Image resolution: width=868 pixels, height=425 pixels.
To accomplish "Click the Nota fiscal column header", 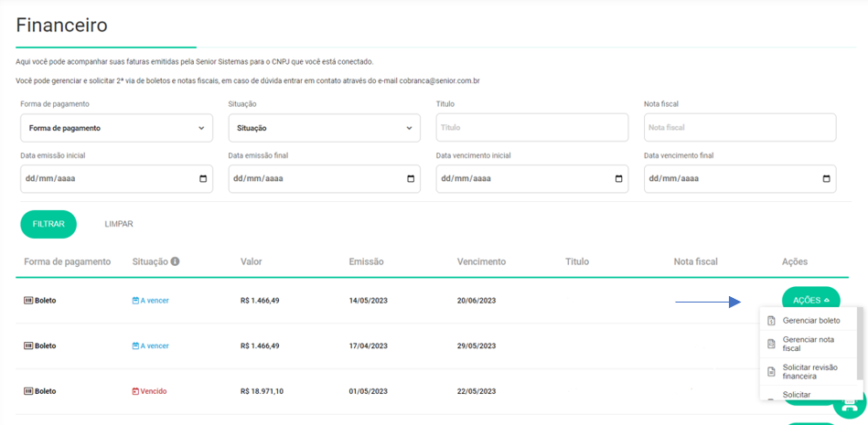I will tap(696, 261).
